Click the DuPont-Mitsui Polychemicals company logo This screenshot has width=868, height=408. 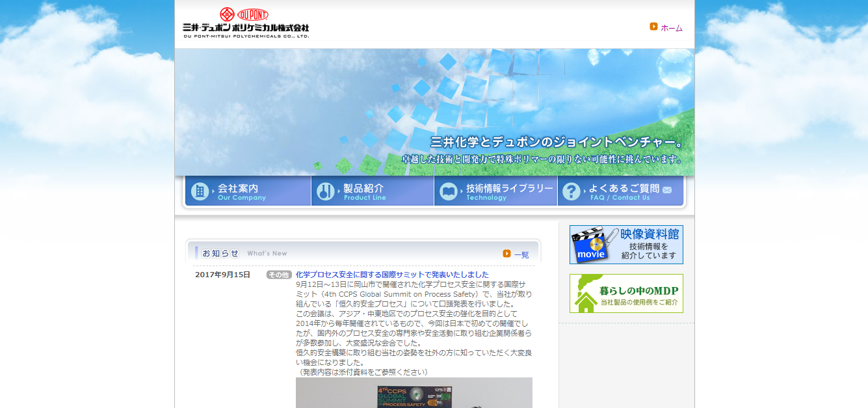coord(246,23)
